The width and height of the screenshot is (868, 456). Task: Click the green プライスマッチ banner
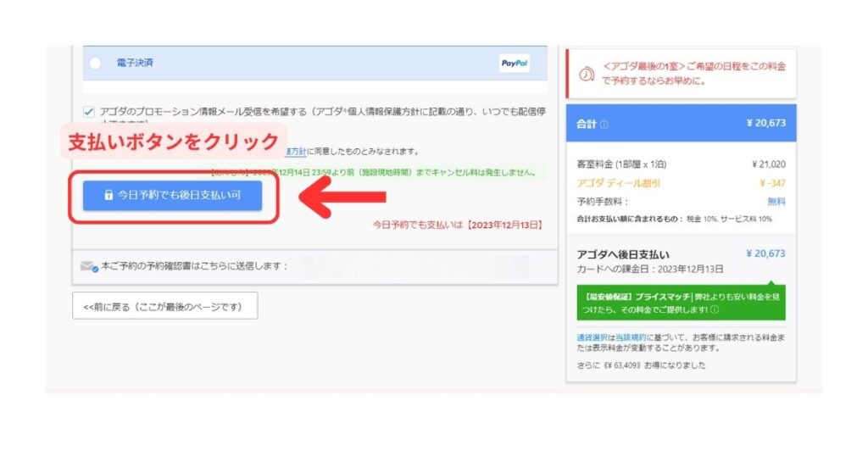point(681,303)
